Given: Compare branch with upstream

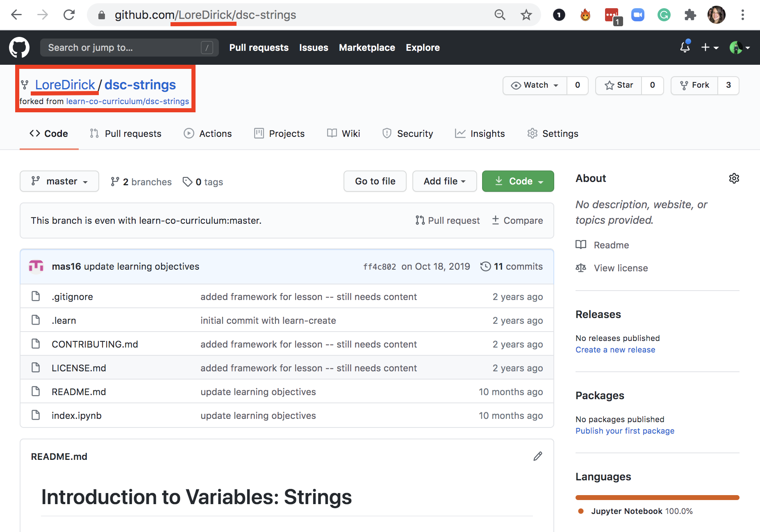Looking at the screenshot, I should 517,221.
